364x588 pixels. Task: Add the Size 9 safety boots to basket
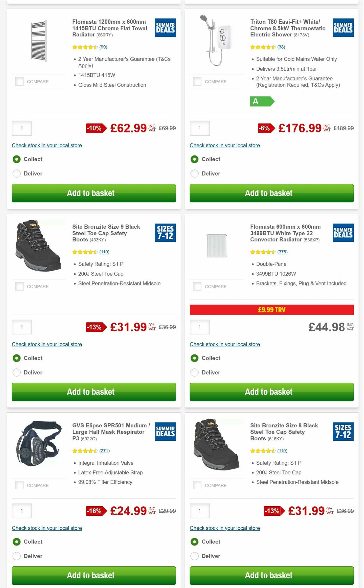pyautogui.click(x=93, y=392)
